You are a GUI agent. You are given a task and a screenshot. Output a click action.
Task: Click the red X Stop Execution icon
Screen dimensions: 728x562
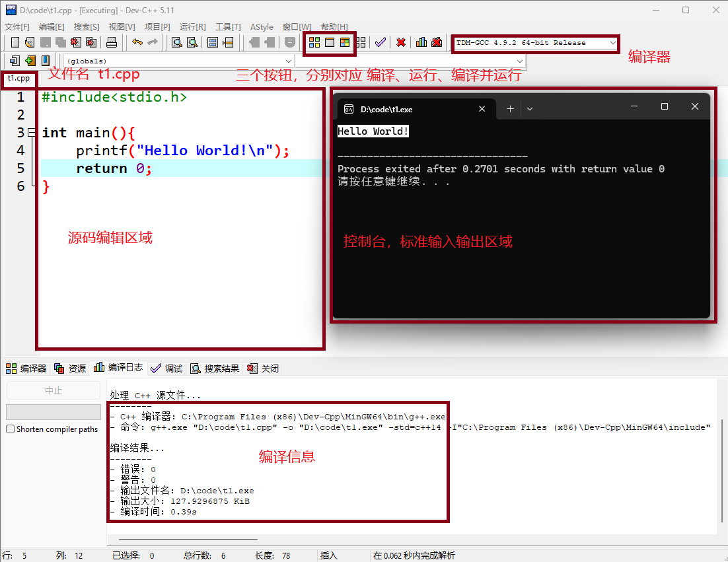point(401,43)
